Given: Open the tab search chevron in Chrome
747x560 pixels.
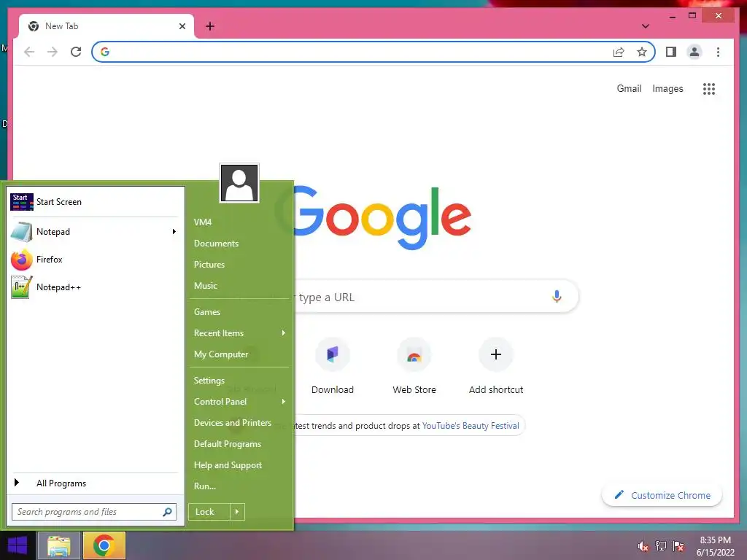Looking at the screenshot, I should pyautogui.click(x=646, y=26).
